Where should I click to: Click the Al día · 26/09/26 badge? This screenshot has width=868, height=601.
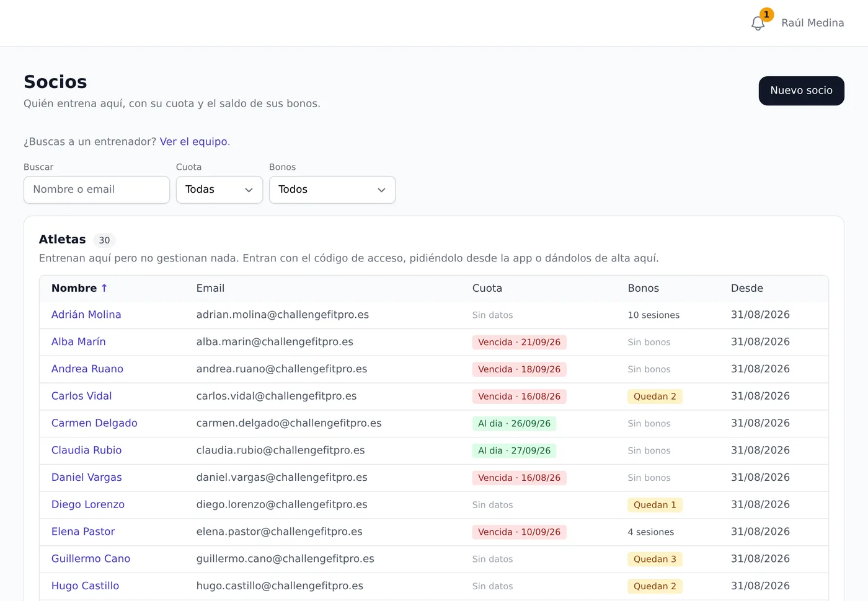click(x=514, y=424)
